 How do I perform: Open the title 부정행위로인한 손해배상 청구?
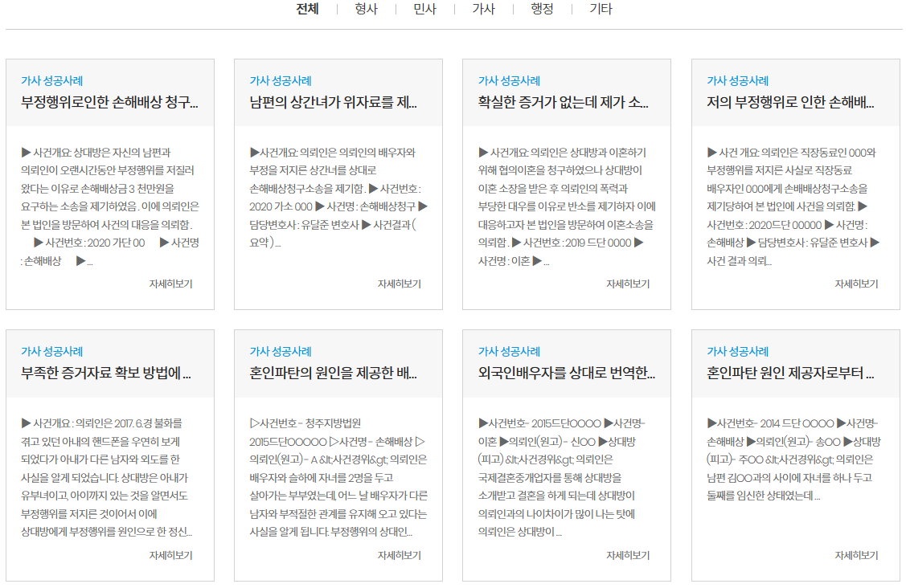point(109,102)
